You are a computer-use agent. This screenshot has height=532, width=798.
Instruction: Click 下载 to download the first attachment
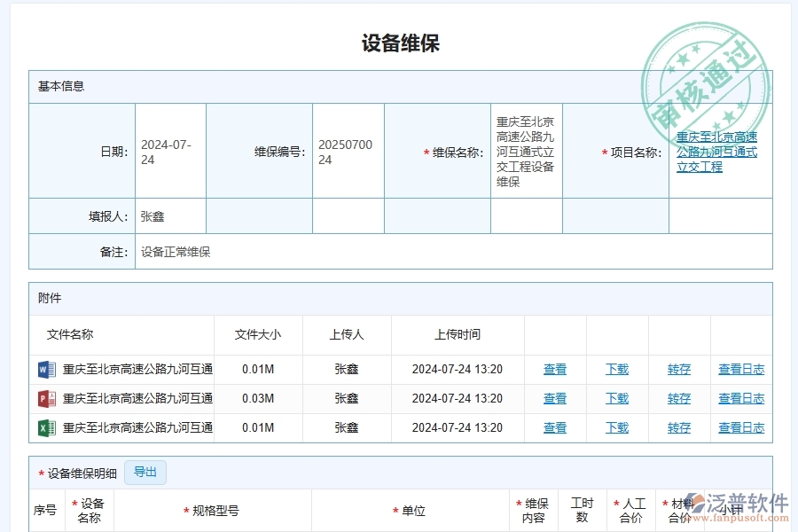pos(617,369)
